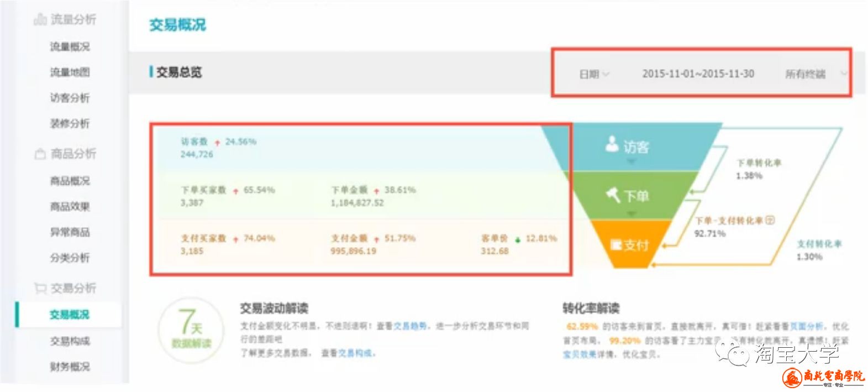Click the 页面分析 link
Viewport: 868px width, 392px height.
(806, 326)
